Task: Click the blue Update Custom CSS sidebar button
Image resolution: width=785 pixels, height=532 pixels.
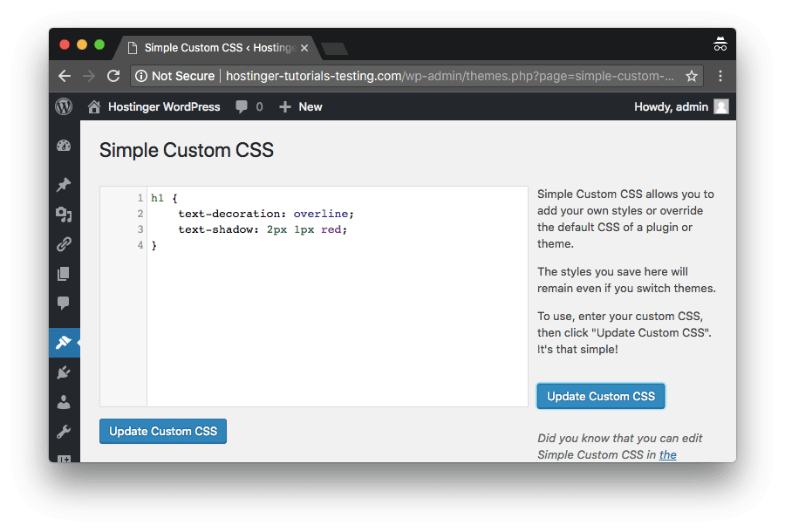Action: click(x=600, y=396)
